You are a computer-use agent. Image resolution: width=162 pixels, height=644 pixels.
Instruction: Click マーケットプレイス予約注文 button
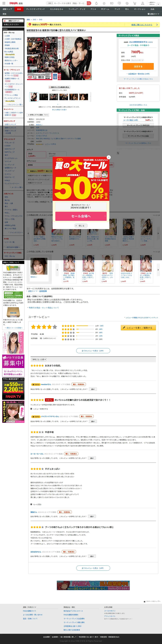[138, 125]
